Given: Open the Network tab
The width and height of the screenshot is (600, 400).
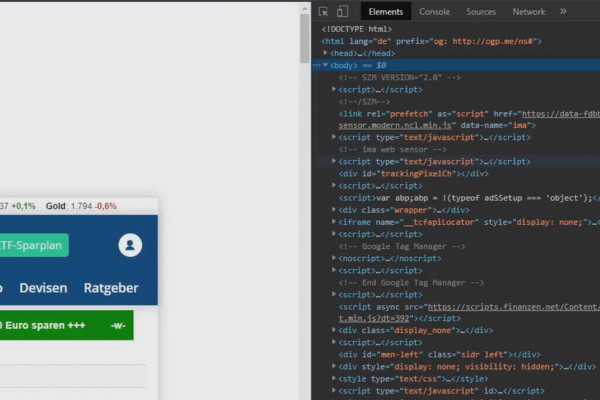Looking at the screenshot, I should (x=528, y=12).
